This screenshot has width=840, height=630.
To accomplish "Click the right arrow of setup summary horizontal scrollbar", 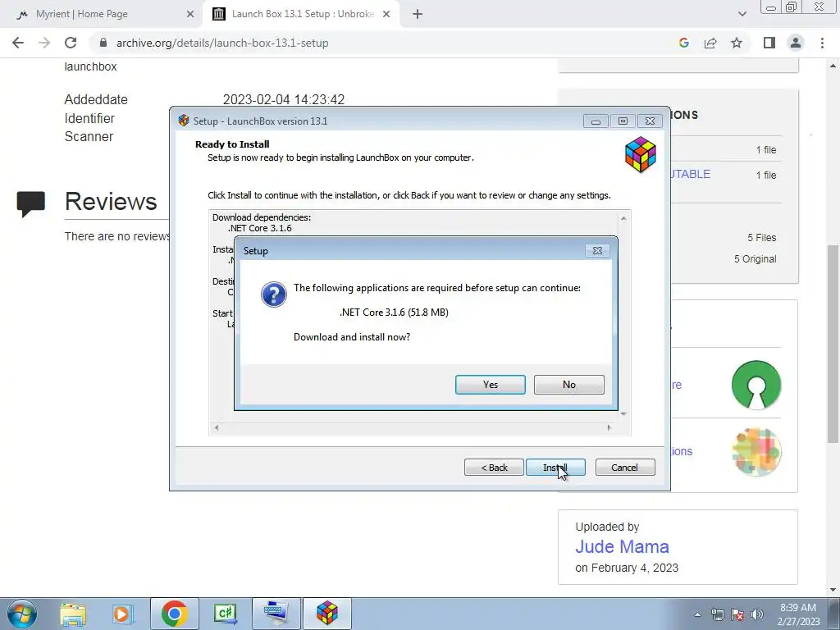I will 609,427.
